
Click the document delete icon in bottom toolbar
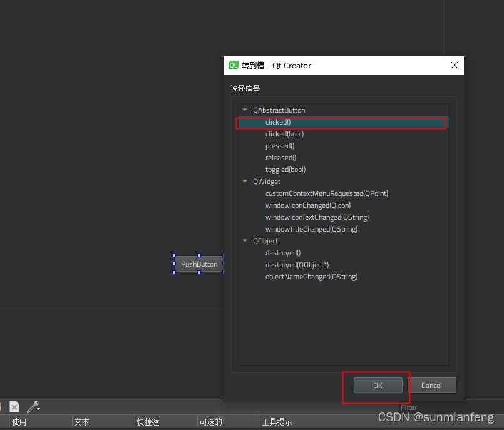pos(14,406)
